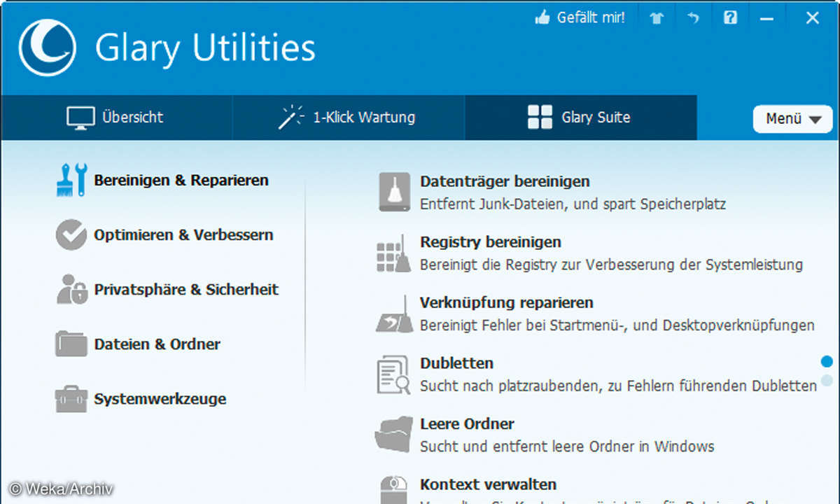The height and width of the screenshot is (504, 840).
Task: Click the checkmark icon for Optimieren & Verbessern
Action: pos(71,235)
